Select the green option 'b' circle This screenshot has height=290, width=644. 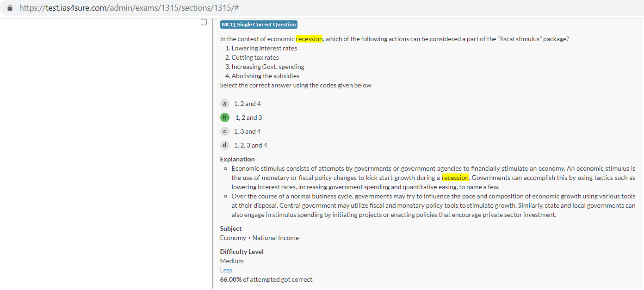pyautogui.click(x=224, y=117)
